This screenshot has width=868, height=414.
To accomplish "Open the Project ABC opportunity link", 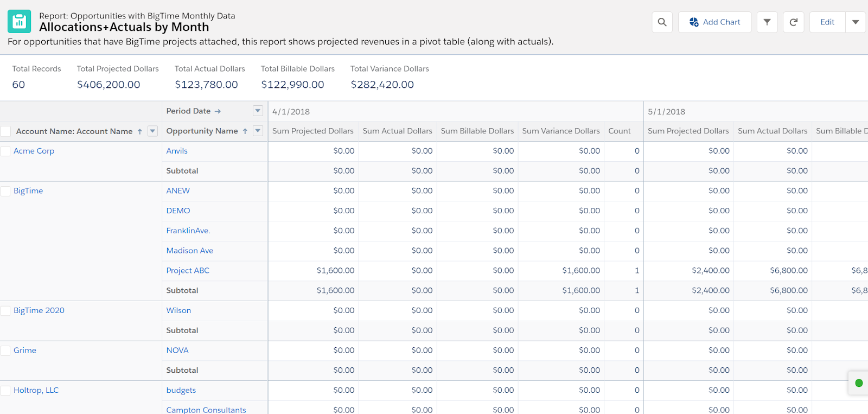I will coord(188,270).
